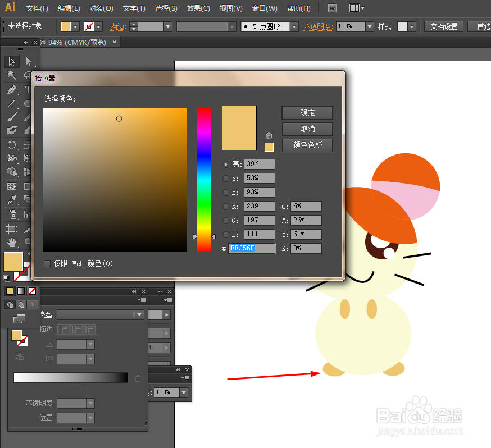Image resolution: width=491 pixels, height=448 pixels.
Task: Enable the 仅限 Web 颜色 checkbox
Action: click(47, 264)
